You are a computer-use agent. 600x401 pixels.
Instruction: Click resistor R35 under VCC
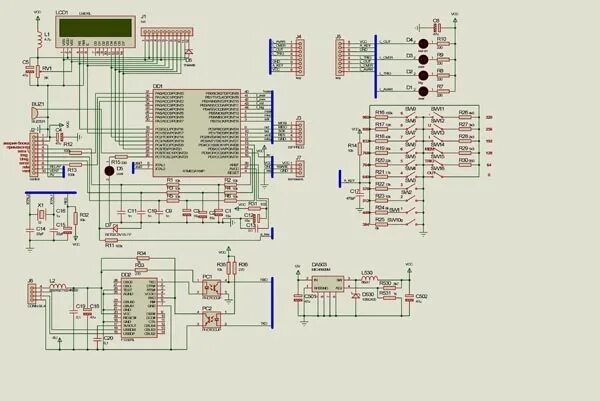coord(228,268)
